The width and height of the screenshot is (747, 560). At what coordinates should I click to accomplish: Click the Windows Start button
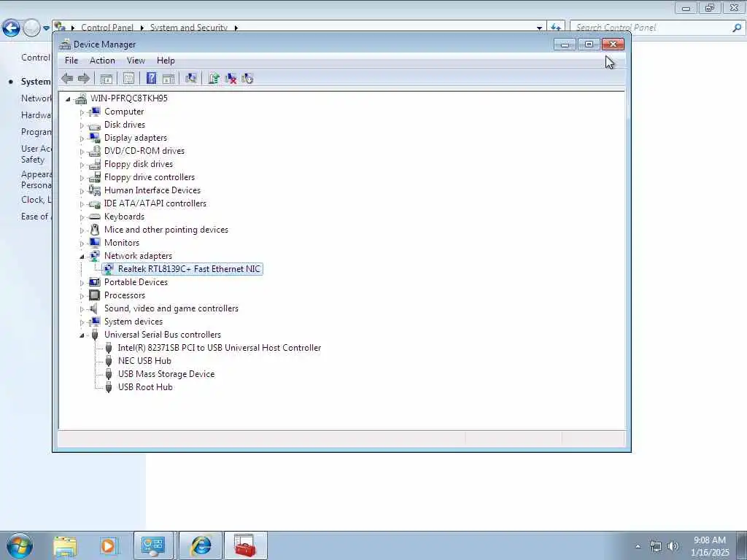pos(20,545)
